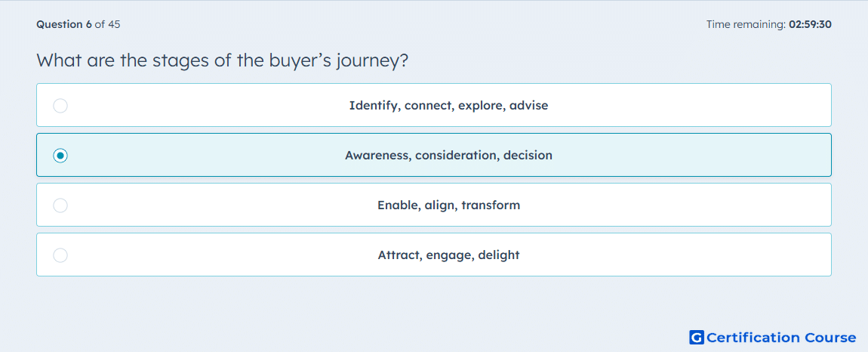Choose radio button for Enable, align, transform
The height and width of the screenshot is (352, 868).
[60, 205]
